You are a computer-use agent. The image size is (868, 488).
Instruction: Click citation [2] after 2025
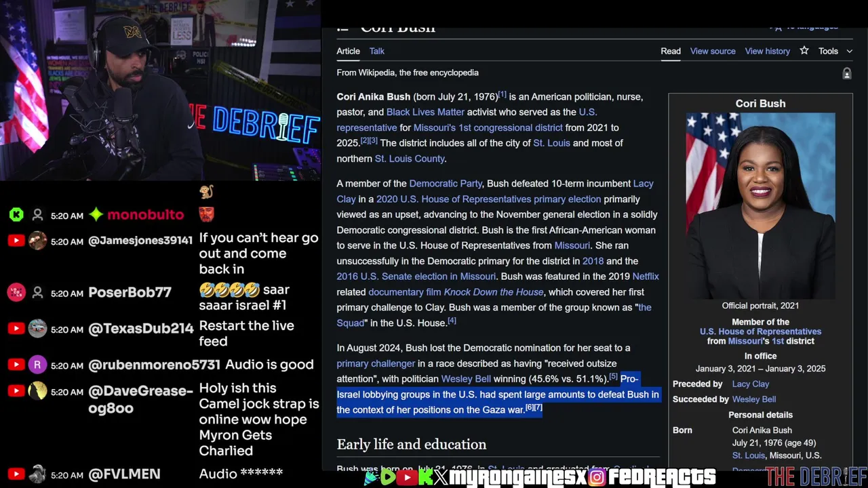point(364,140)
